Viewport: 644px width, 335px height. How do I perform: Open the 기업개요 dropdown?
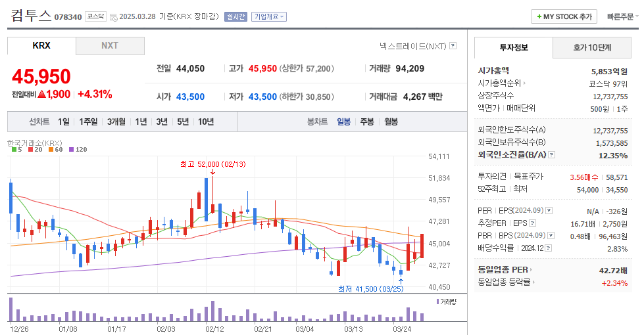coord(268,17)
